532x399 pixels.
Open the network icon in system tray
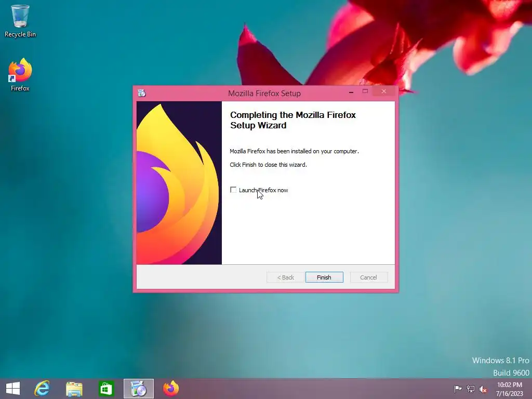[x=471, y=389]
